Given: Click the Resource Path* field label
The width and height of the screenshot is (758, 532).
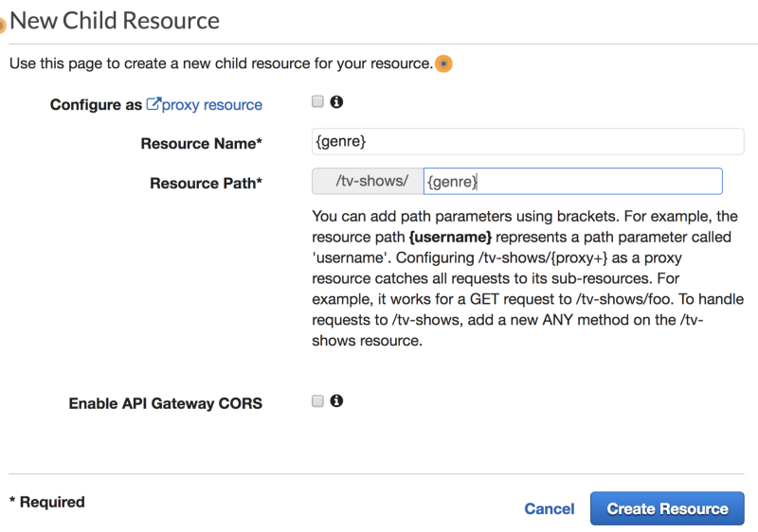Looking at the screenshot, I should click(x=206, y=184).
